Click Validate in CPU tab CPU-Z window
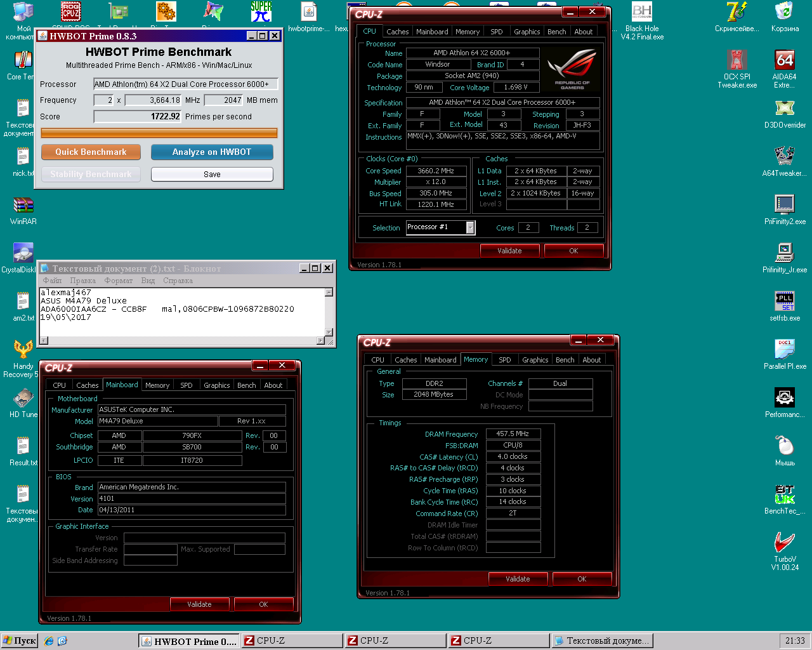812x650 pixels. point(509,251)
